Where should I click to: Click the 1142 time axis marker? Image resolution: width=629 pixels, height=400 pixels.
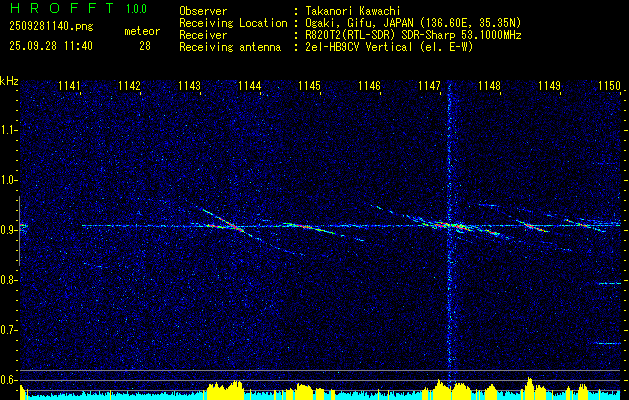(x=130, y=86)
